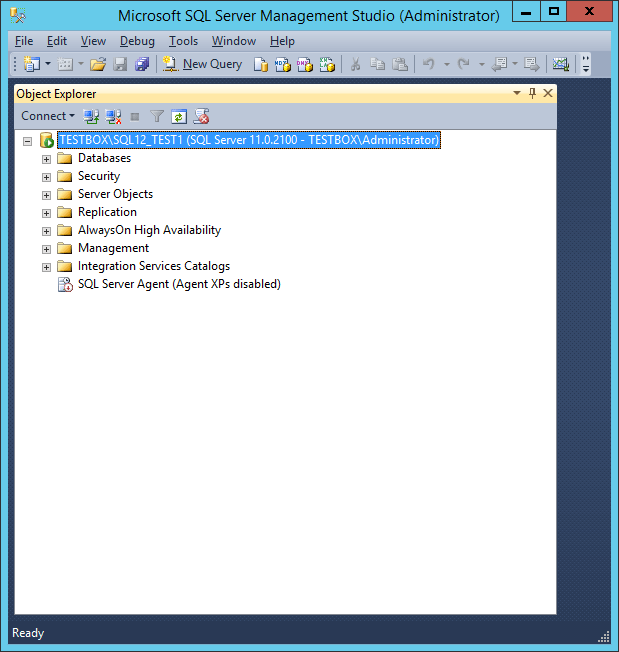The image size is (619, 652).
Task: Click the Activity Monitor icon
Action: [x=561, y=64]
